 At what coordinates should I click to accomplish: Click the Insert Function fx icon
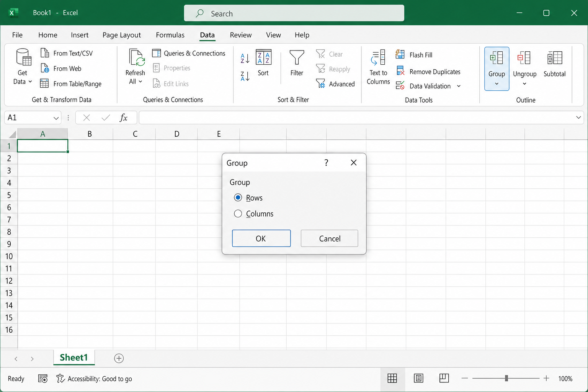coord(123,118)
